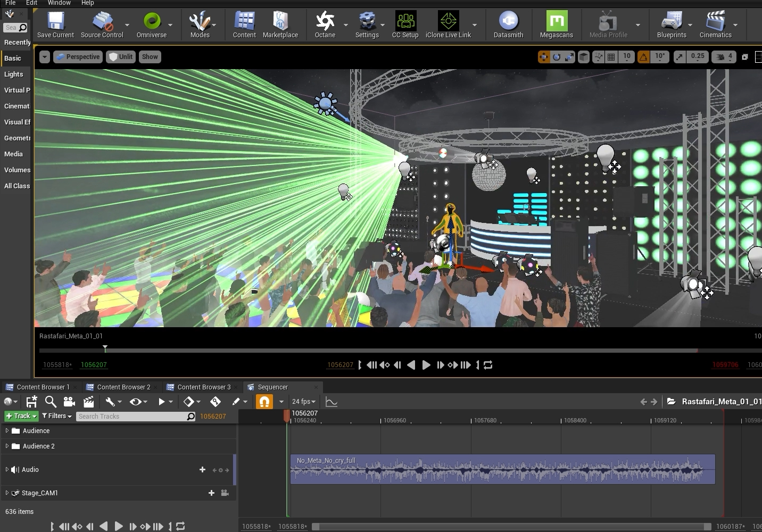Click the Blueprints toolbar icon
Screen dimensions: 762x532
(x=672, y=24)
